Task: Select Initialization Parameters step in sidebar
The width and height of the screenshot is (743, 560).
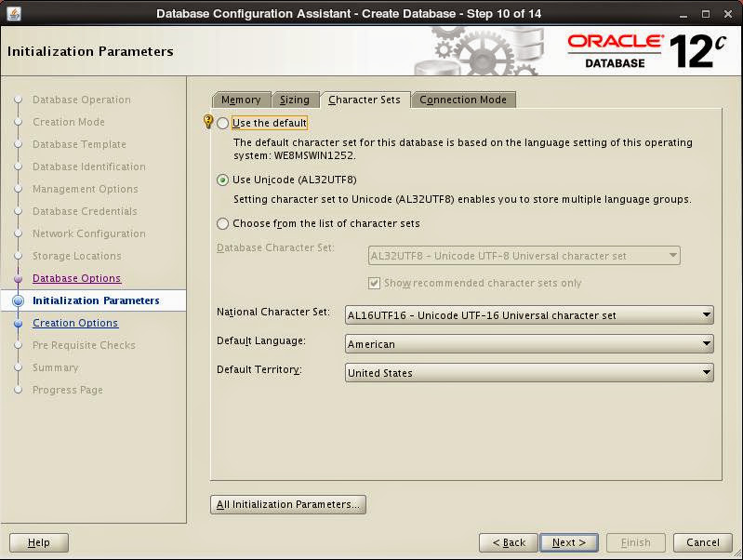Action: [96, 300]
